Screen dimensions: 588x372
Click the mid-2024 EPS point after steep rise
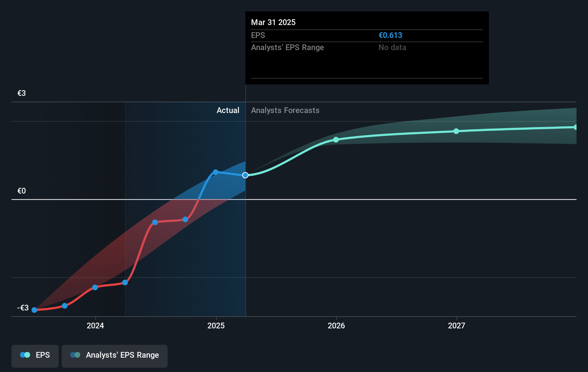[x=155, y=222]
